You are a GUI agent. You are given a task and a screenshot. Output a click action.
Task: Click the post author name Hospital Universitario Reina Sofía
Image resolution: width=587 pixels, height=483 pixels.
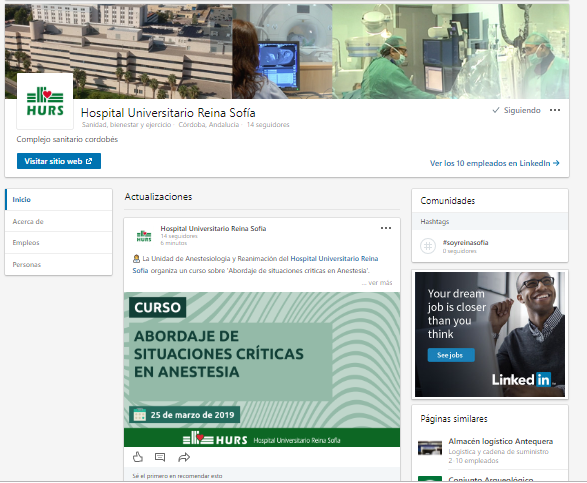(213, 228)
